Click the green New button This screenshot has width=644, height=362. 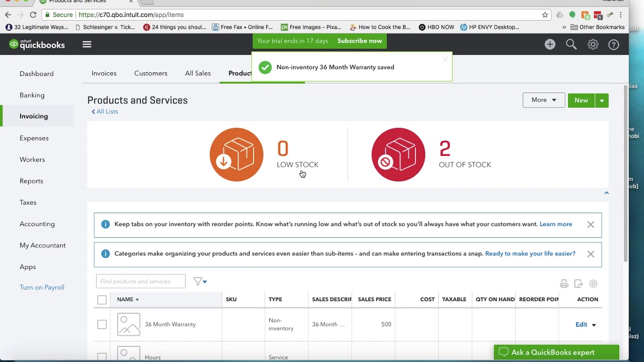[x=581, y=100]
